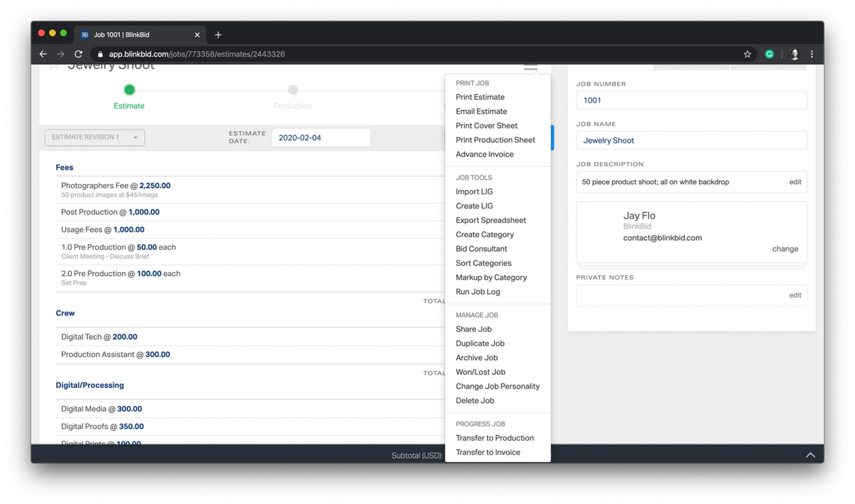Click the Estimate Date field
The width and height of the screenshot is (855, 504).
[321, 138]
